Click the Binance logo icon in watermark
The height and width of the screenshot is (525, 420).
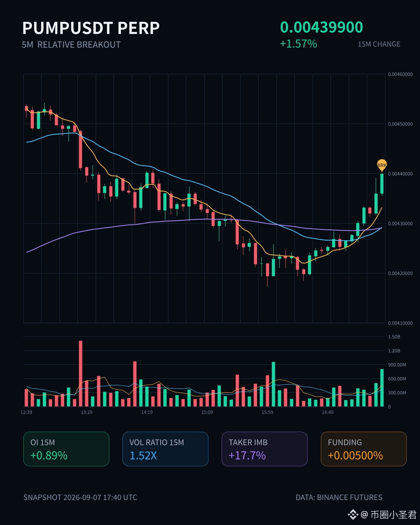point(353,515)
